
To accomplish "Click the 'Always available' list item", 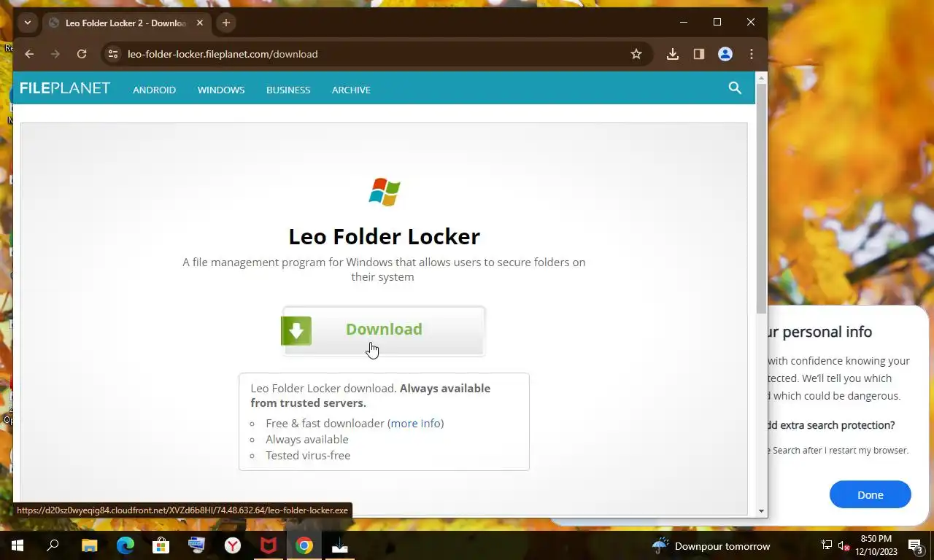I will click(x=307, y=439).
